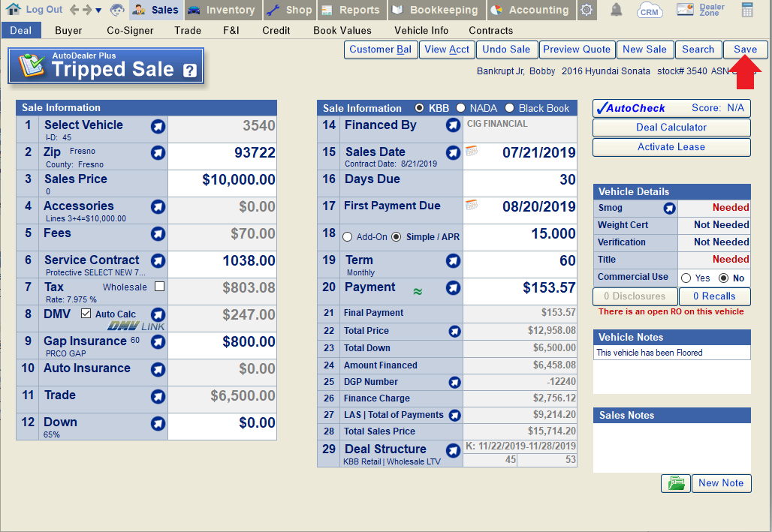The height and width of the screenshot is (532, 772).
Task: Click the 0 Recalls button
Action: [714, 296]
